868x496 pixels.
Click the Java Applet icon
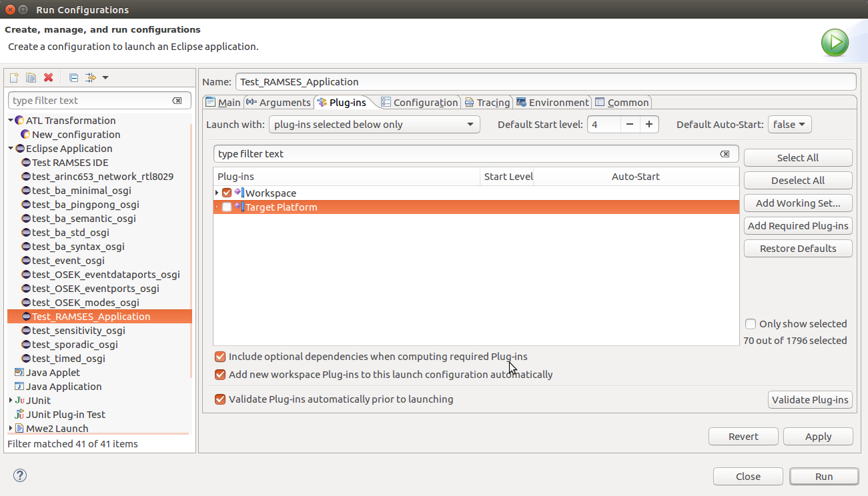point(19,373)
